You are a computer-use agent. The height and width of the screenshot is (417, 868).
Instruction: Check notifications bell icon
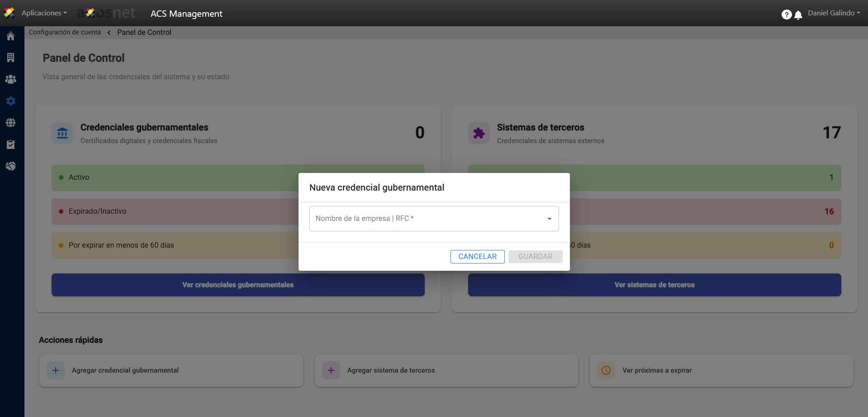tap(798, 15)
